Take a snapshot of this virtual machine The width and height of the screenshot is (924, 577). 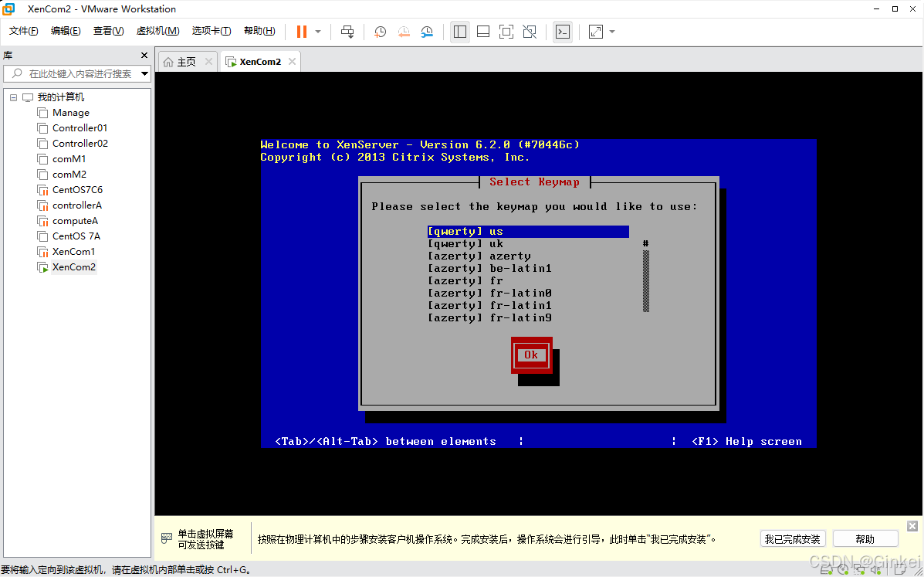click(380, 32)
